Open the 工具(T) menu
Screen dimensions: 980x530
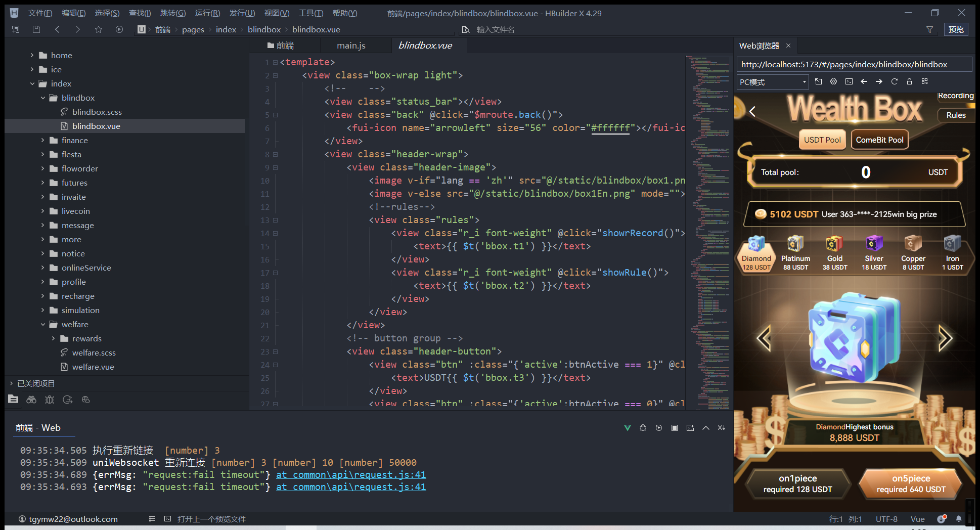pyautogui.click(x=310, y=13)
